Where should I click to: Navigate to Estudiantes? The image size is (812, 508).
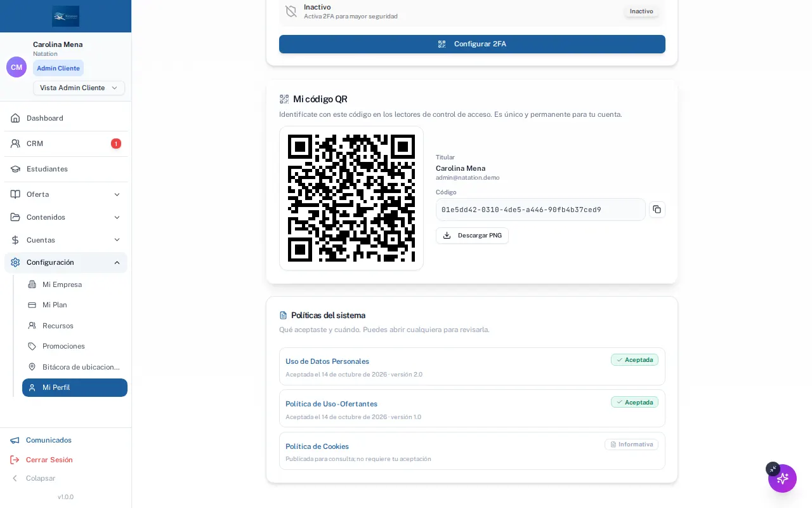66,169
